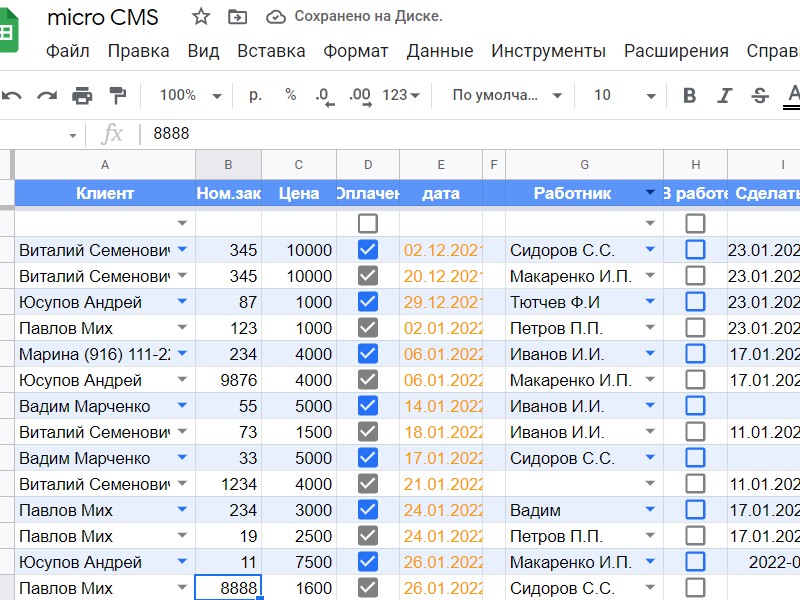Click cell Вадим Марченко with order 33
Viewport: 800px width, 600px height.
pyautogui.click(x=105, y=458)
